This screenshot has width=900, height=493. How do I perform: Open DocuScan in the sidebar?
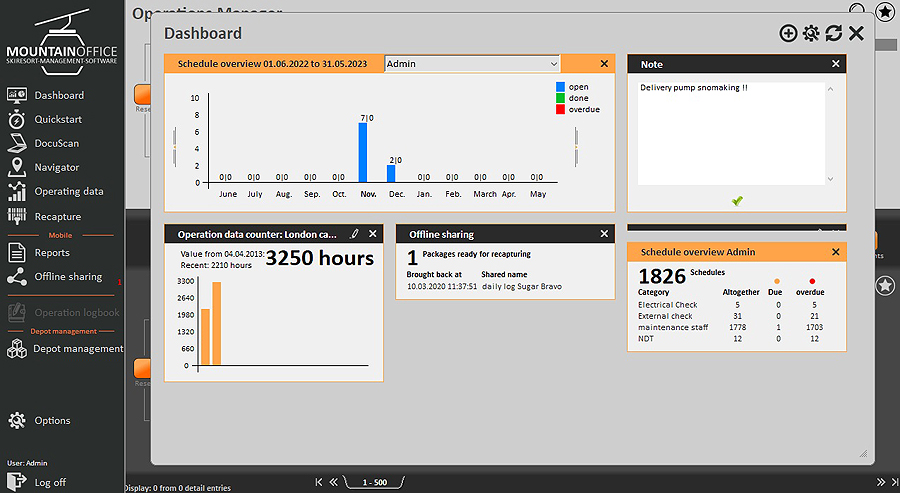pos(56,143)
